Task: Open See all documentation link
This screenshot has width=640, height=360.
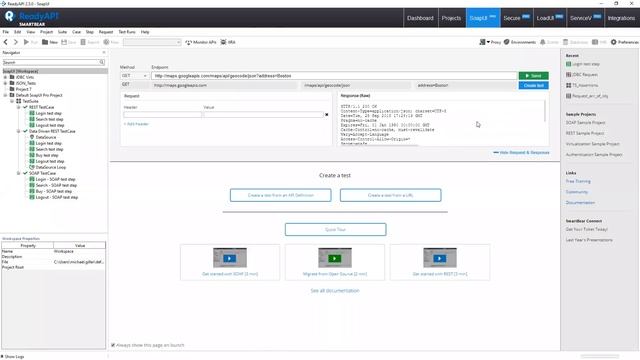Action: click(x=335, y=291)
